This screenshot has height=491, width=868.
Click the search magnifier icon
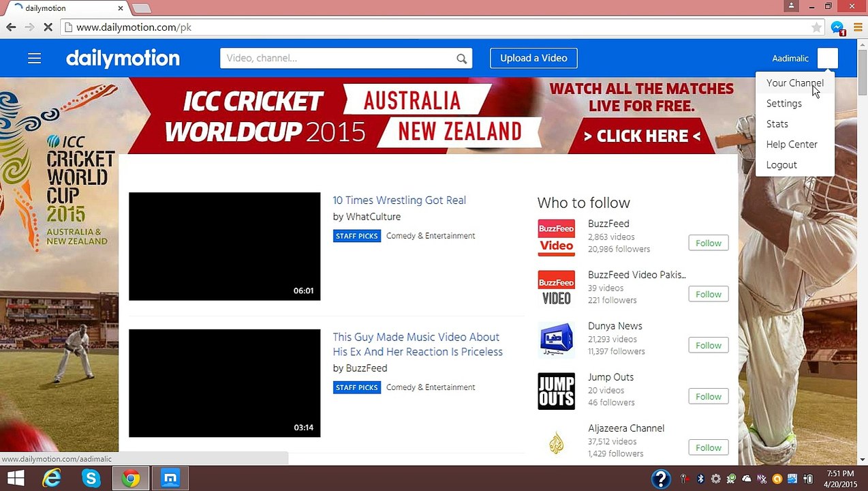462,59
